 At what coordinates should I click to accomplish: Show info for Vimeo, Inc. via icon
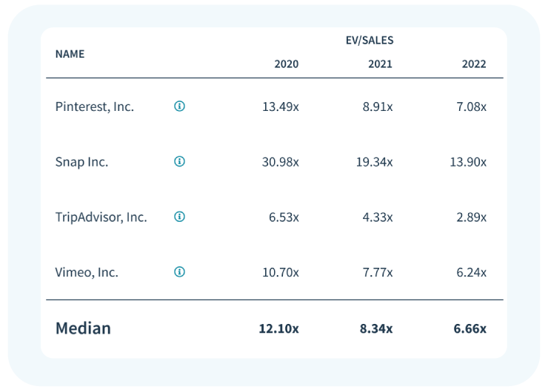(179, 272)
